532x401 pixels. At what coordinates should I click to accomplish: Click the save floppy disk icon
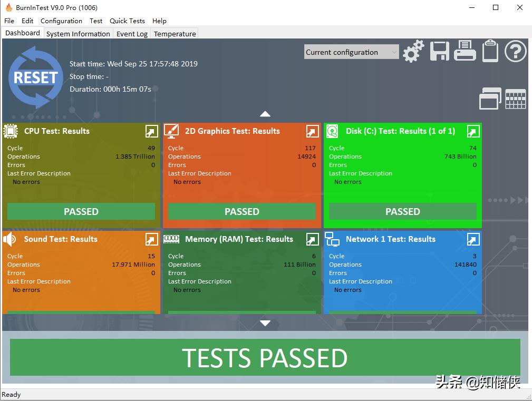(x=440, y=52)
